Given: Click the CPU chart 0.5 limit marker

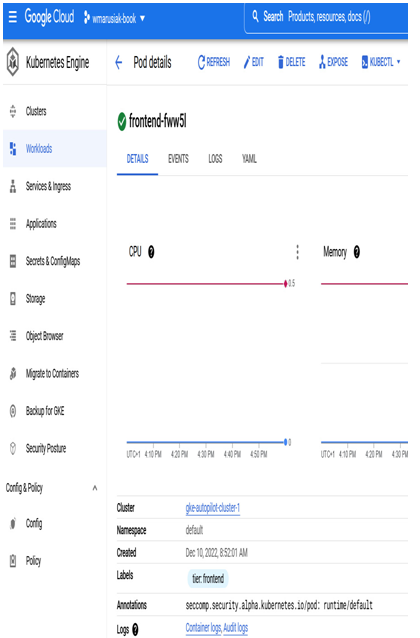Looking at the screenshot, I should click(286, 284).
